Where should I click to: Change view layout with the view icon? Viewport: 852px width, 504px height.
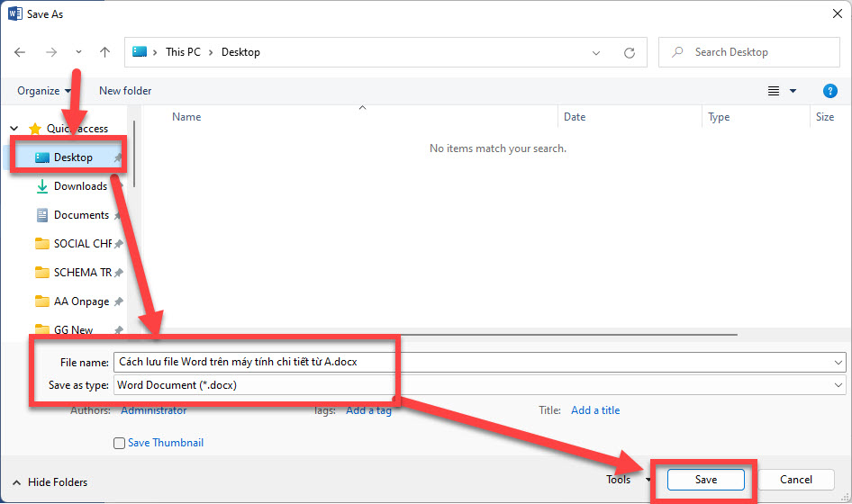[774, 91]
